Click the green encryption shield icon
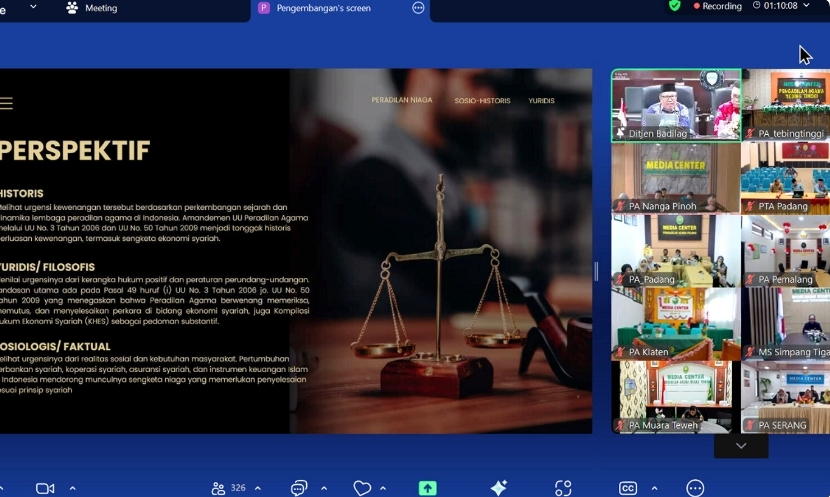830x497 pixels. pyautogui.click(x=675, y=6)
